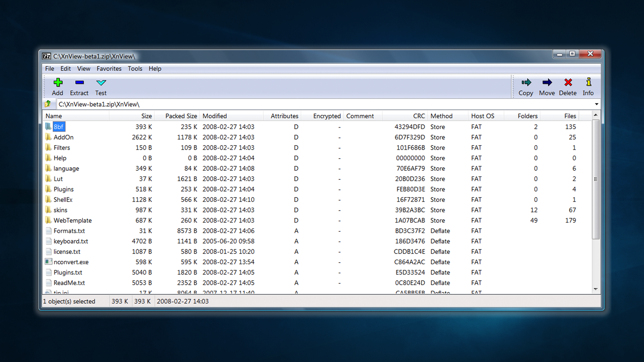Sort by the Modified column header
644x362 pixels.
pyautogui.click(x=231, y=116)
